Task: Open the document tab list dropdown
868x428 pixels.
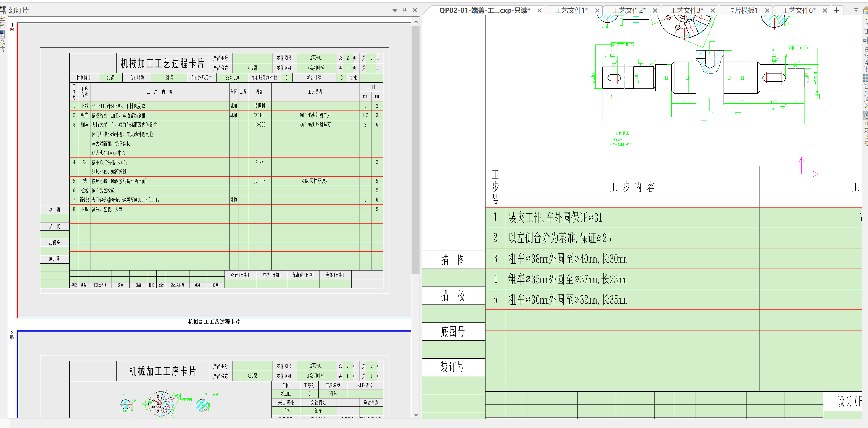Action: click(856, 10)
